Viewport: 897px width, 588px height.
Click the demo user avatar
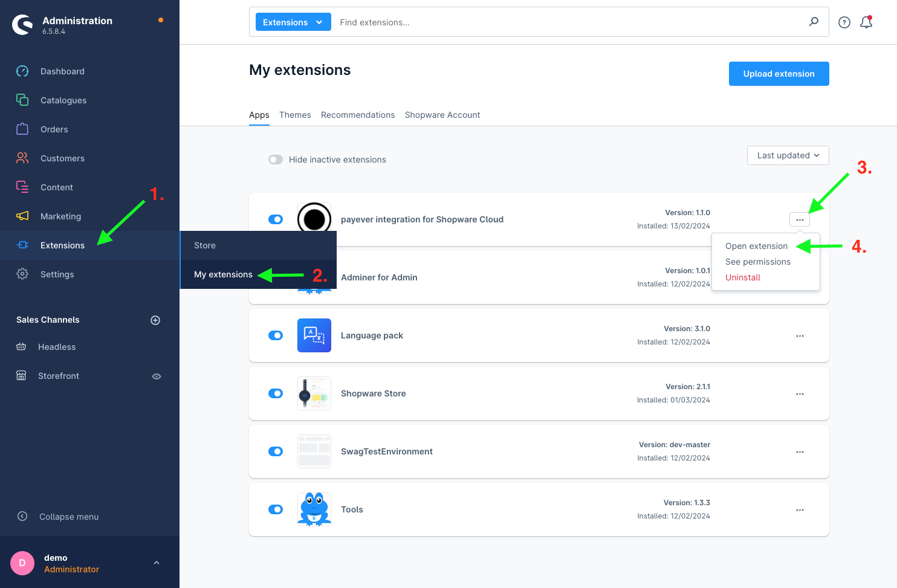(x=22, y=563)
